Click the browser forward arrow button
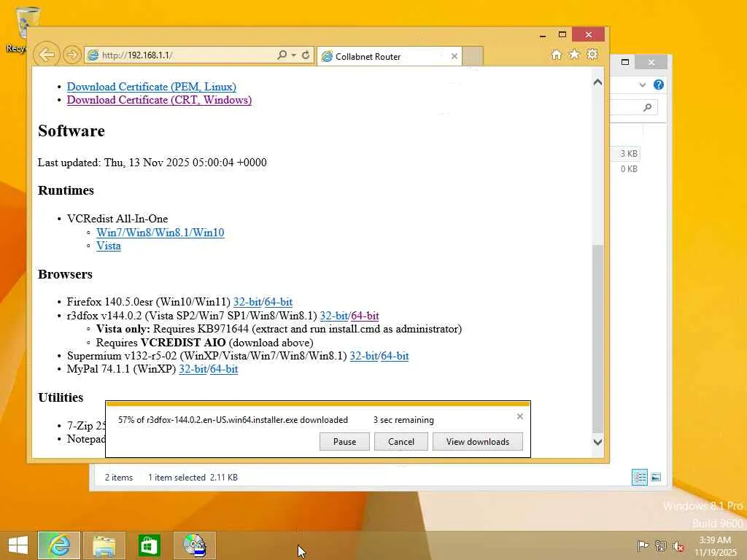The width and height of the screenshot is (747, 560). (72, 55)
